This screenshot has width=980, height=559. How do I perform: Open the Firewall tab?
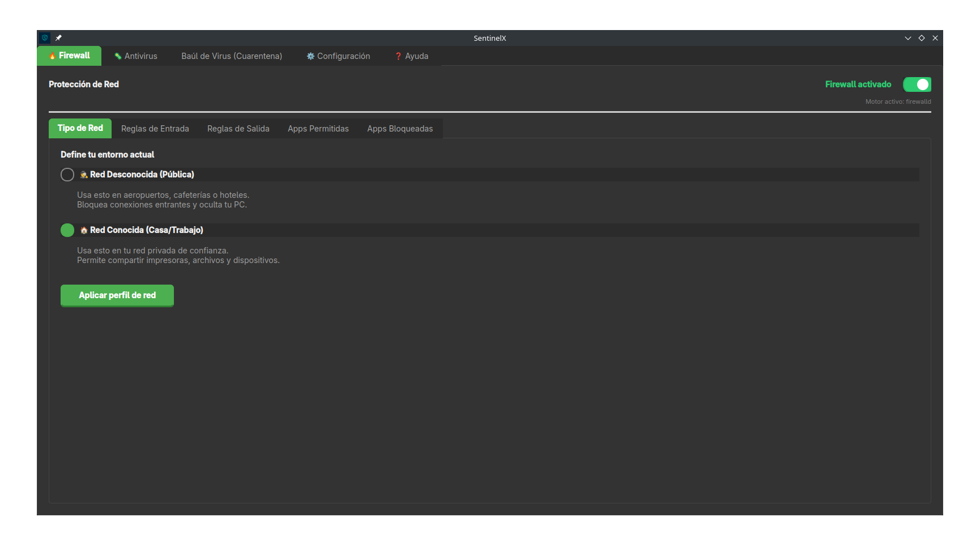point(69,56)
